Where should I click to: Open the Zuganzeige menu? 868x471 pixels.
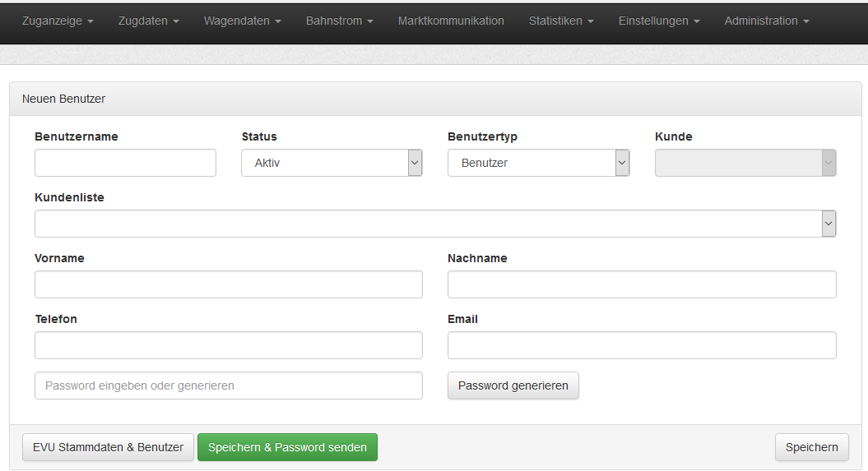click(58, 21)
